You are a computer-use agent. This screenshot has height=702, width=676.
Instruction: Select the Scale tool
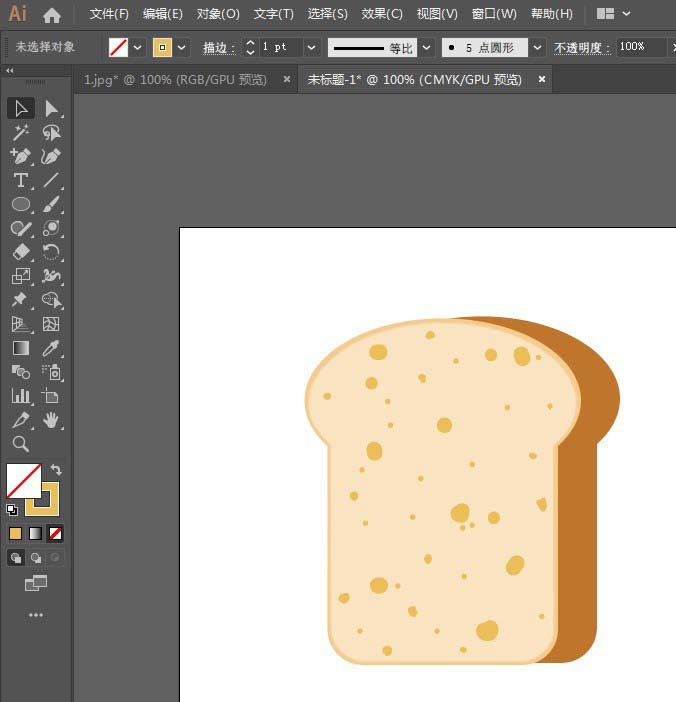21,276
